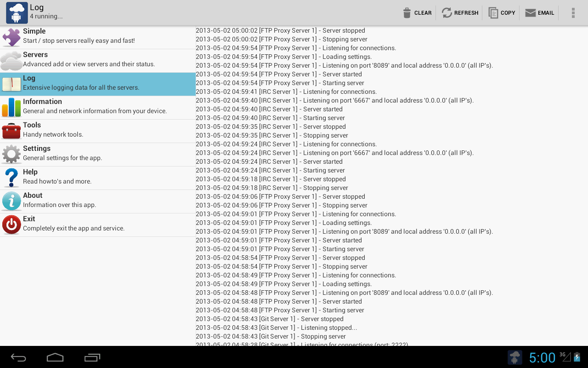Click the Settings gear icon
The image size is (588, 368).
coord(11,155)
